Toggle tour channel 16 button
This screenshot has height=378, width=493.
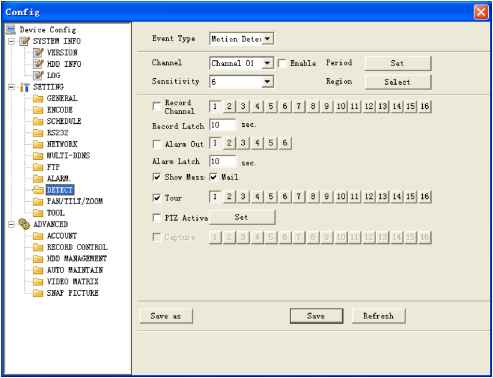point(425,197)
